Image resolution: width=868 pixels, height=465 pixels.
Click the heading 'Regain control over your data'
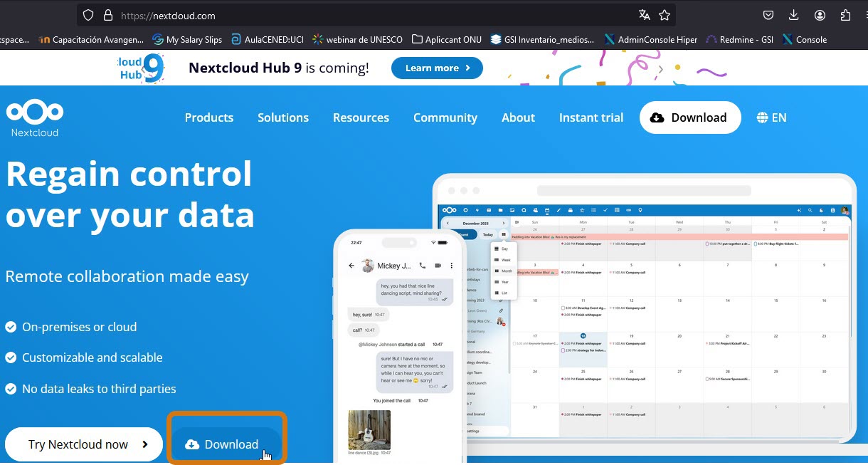point(129,194)
